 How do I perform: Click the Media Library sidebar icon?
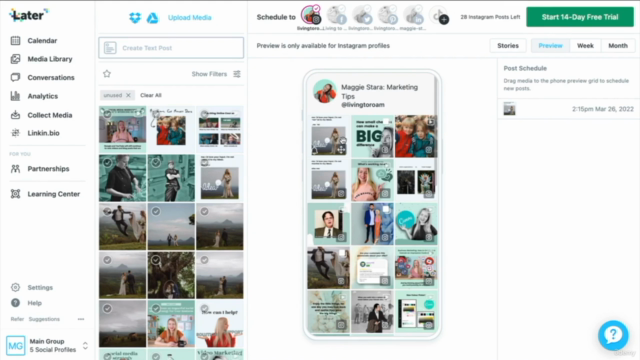[x=16, y=59]
